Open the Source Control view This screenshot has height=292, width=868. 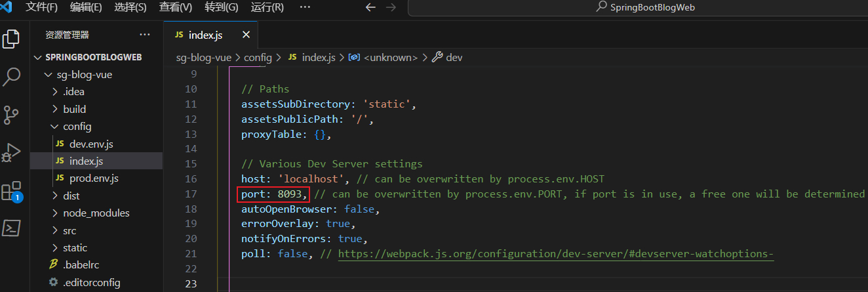pyautogui.click(x=11, y=115)
